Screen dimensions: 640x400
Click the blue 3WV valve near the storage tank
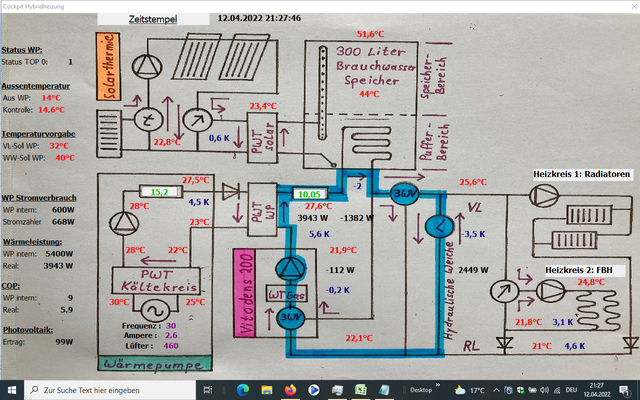point(404,193)
